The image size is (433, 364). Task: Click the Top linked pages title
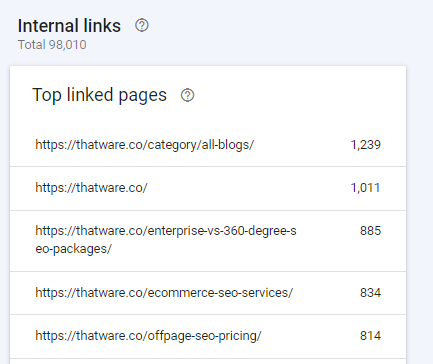pos(99,95)
